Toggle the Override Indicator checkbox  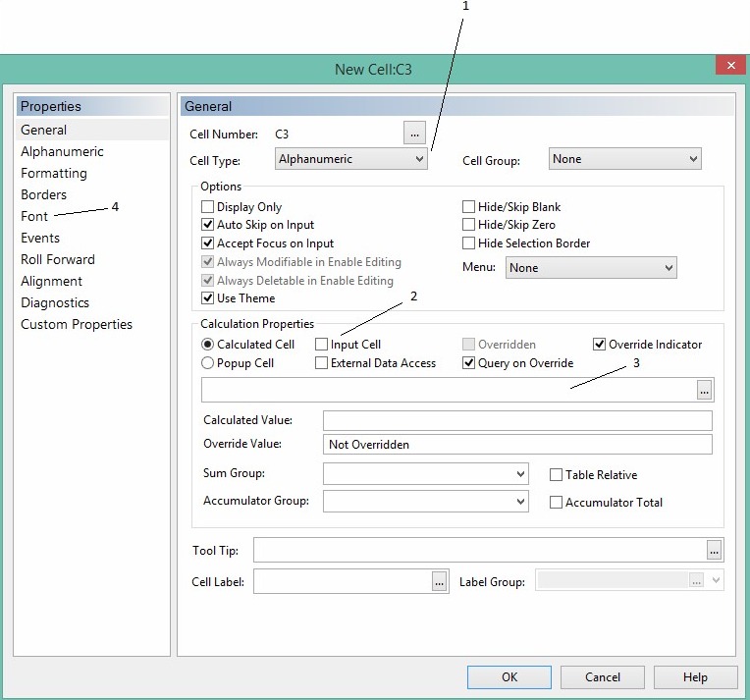(x=600, y=345)
